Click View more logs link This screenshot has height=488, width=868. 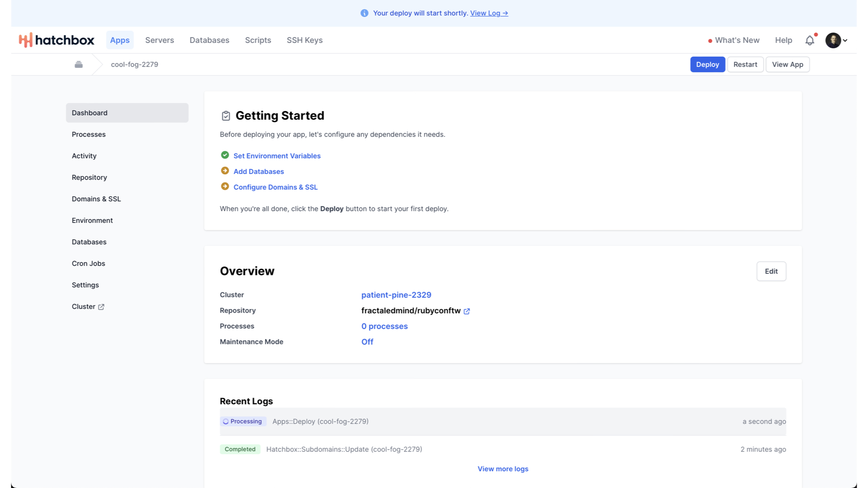pyautogui.click(x=503, y=469)
